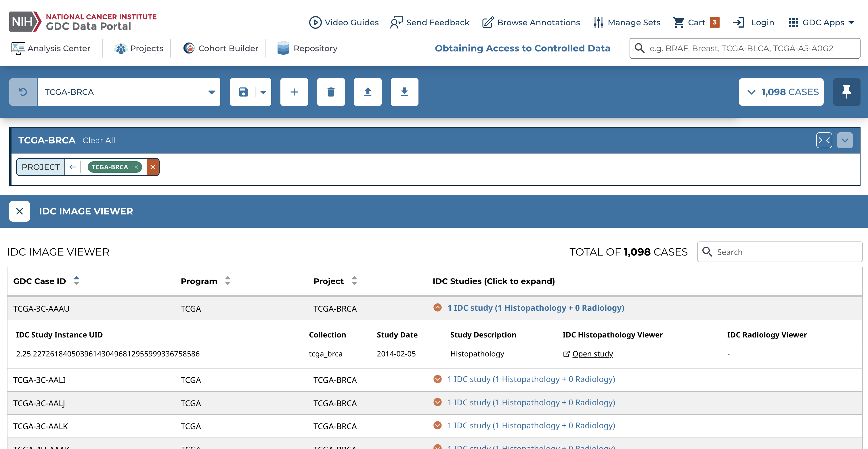Click the upload cohort icon

pyautogui.click(x=367, y=92)
